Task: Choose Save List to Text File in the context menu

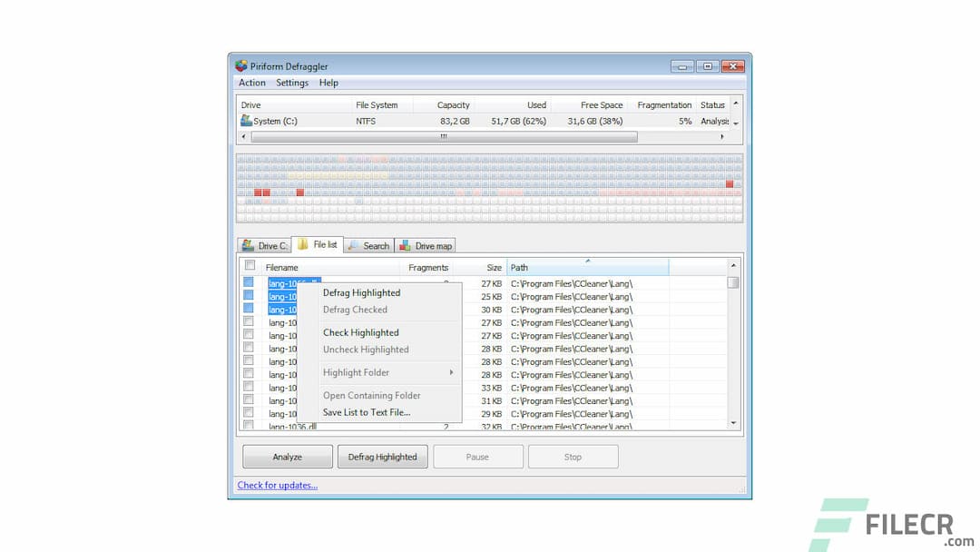Action: pyautogui.click(x=367, y=413)
